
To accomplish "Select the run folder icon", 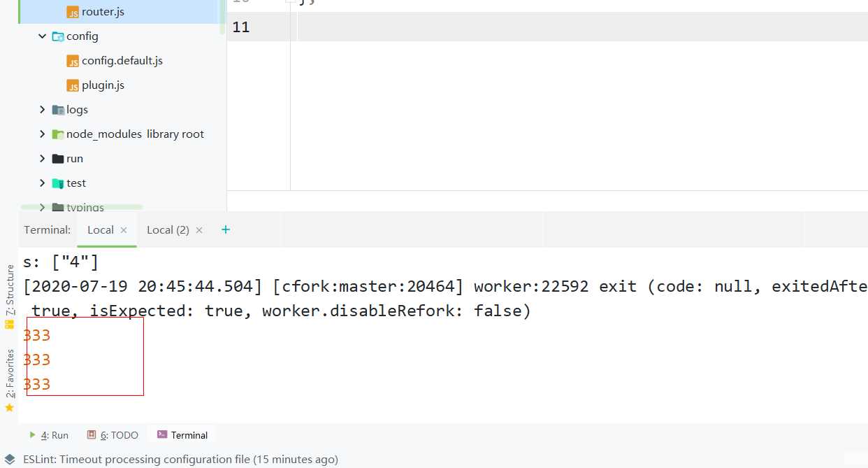I will [x=58, y=159].
